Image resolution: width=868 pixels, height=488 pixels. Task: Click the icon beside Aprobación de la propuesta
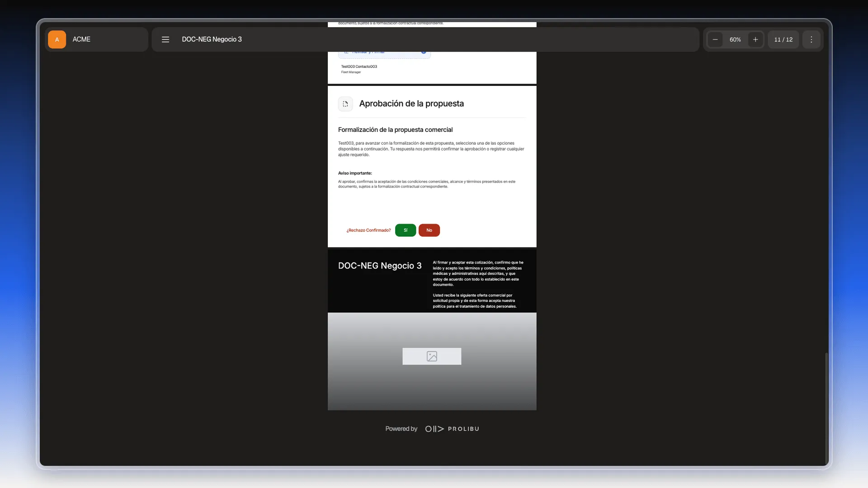click(x=345, y=104)
